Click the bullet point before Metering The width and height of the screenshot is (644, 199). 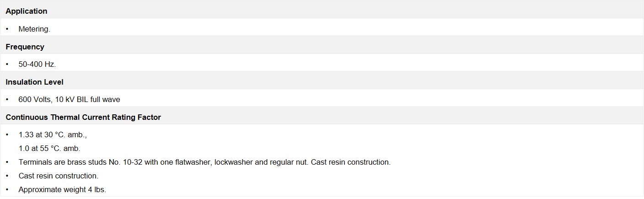point(7,29)
